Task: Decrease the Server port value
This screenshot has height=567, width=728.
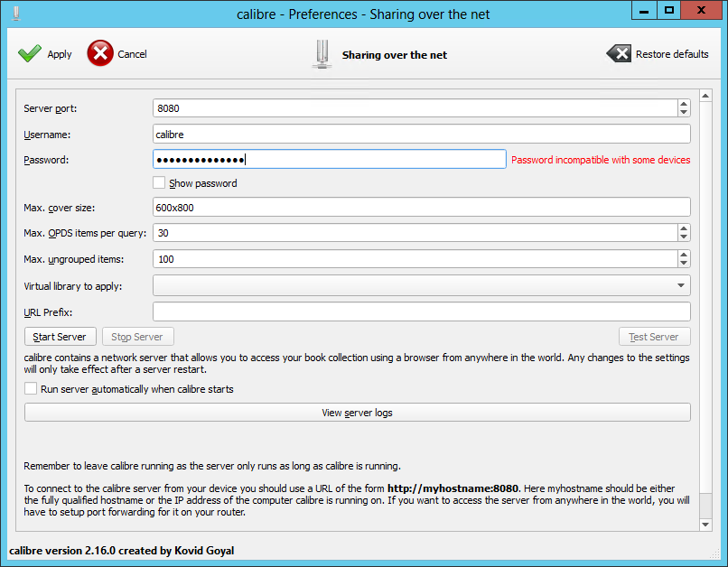Action: click(684, 112)
